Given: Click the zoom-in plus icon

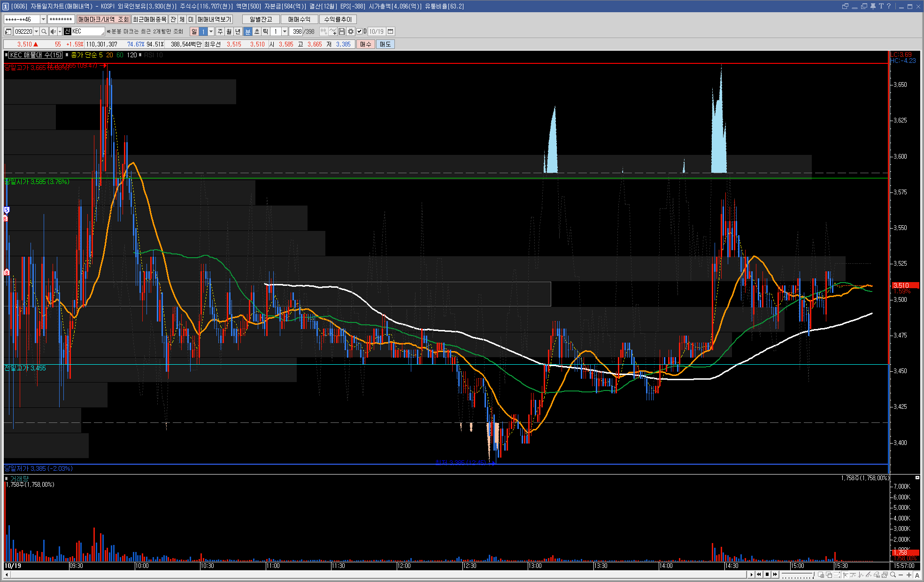Looking at the screenshot, I should (x=909, y=575).
